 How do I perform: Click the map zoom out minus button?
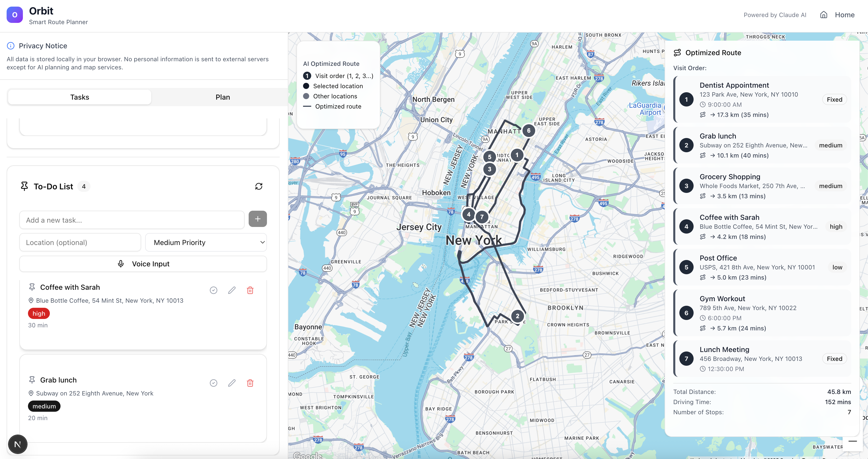pos(852,441)
